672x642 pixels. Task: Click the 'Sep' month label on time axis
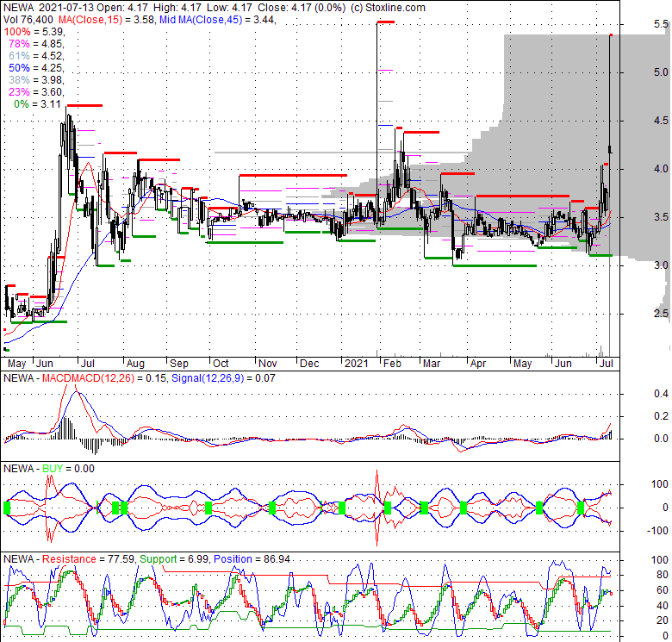point(178,364)
